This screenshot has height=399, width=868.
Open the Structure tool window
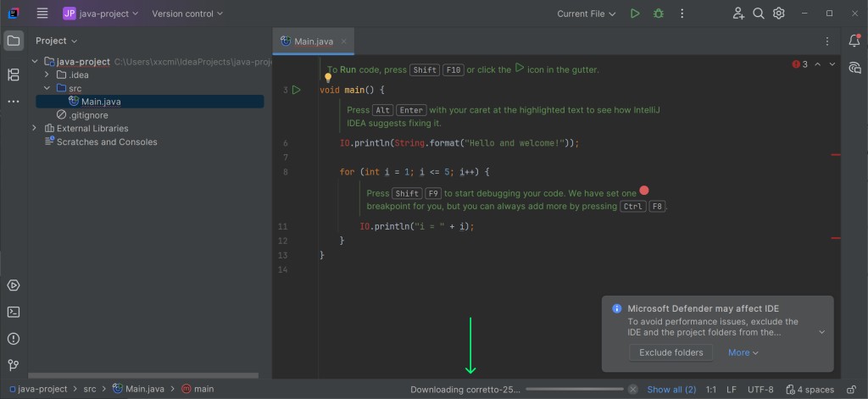pyautogui.click(x=14, y=75)
